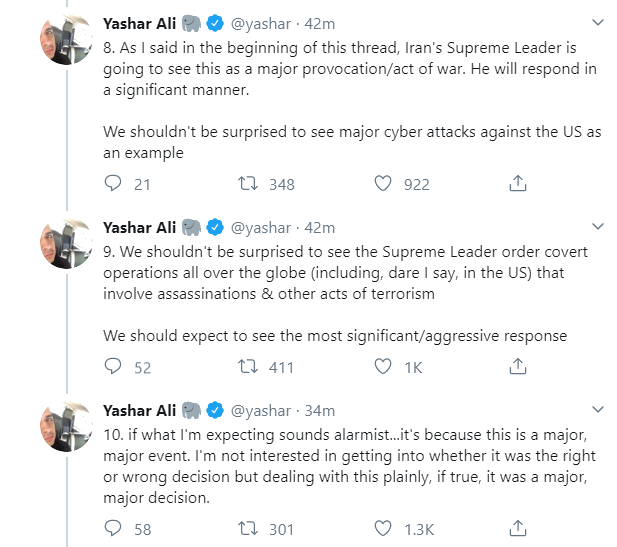The height and width of the screenshot is (547, 617).
Task: Open the dropdown arrow on tweet 10
Action: point(598,410)
